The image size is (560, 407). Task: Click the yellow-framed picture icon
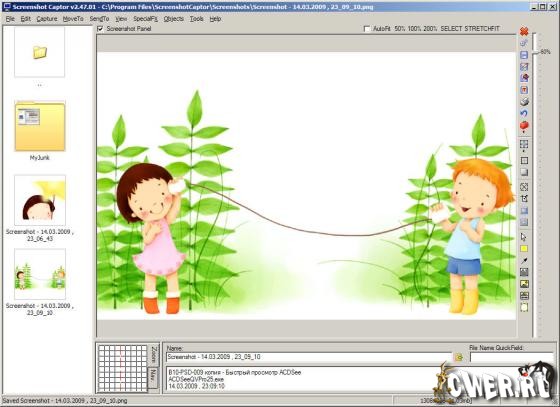(x=524, y=284)
